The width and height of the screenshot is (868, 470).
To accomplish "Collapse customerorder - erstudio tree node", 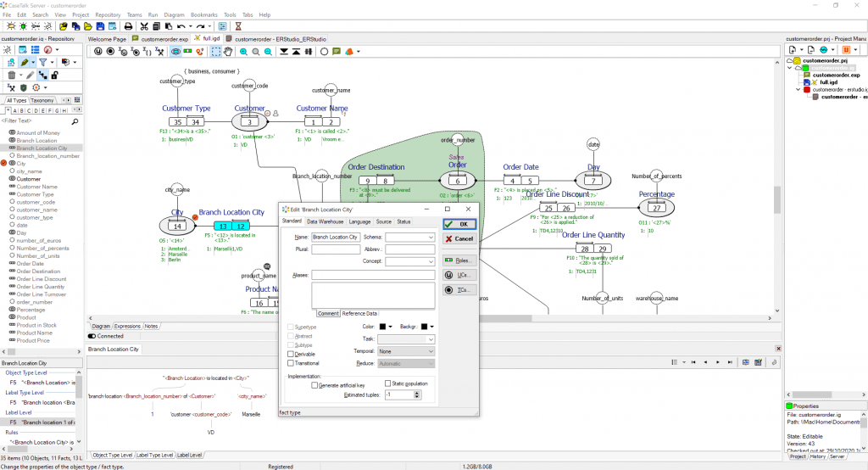I will point(798,89).
